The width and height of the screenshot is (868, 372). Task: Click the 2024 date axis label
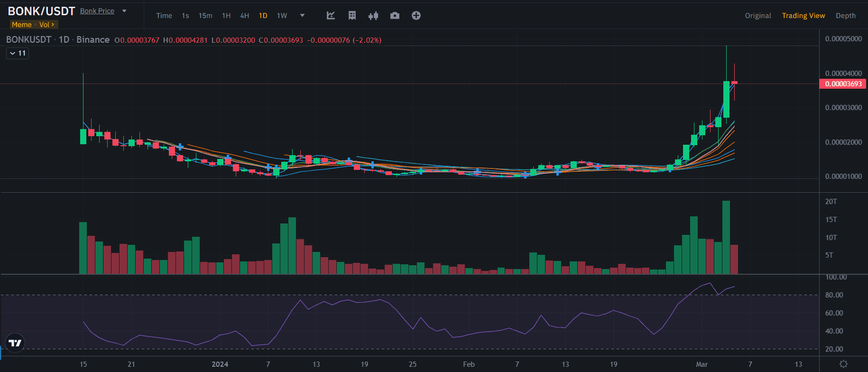pos(220,364)
